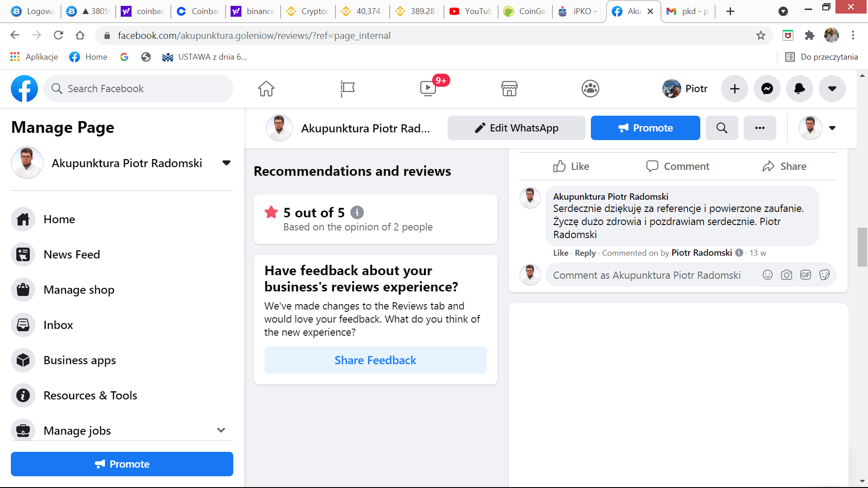The width and height of the screenshot is (868, 488).
Task: Click the sidebar Promote button
Action: [122, 464]
